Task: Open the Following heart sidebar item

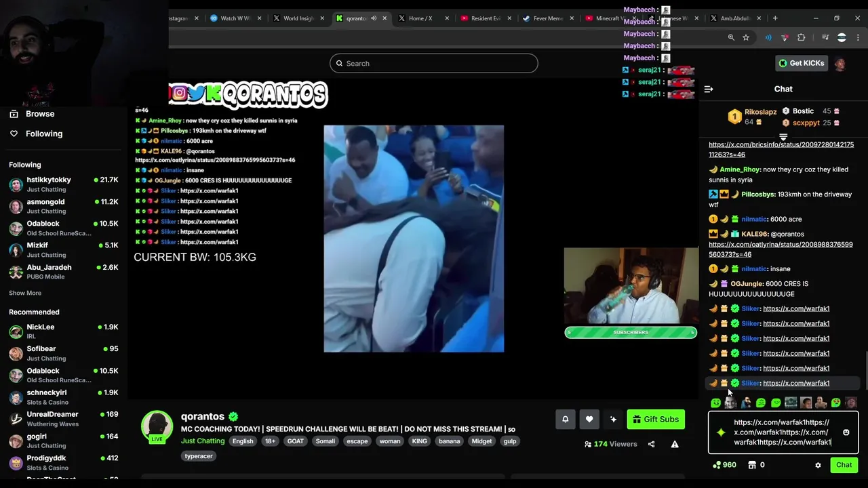Action: 36,134
